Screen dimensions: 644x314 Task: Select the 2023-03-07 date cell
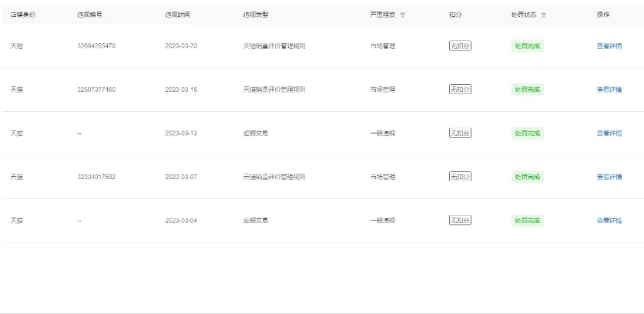click(x=181, y=177)
